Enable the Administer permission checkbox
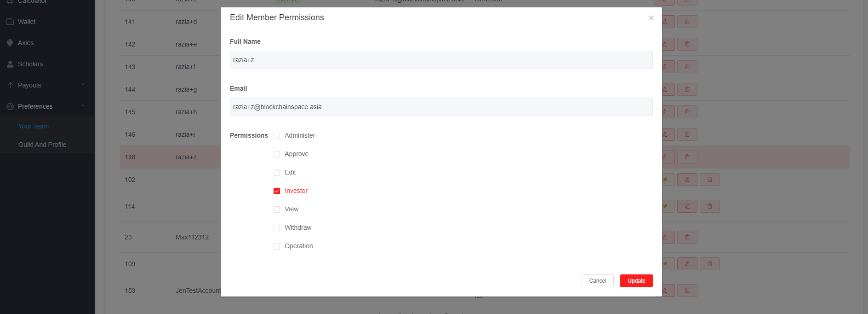Viewport: 868px width, 314px height. point(277,136)
